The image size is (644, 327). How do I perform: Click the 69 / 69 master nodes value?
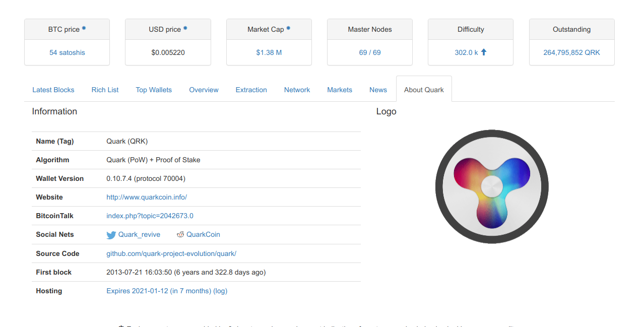click(x=369, y=52)
